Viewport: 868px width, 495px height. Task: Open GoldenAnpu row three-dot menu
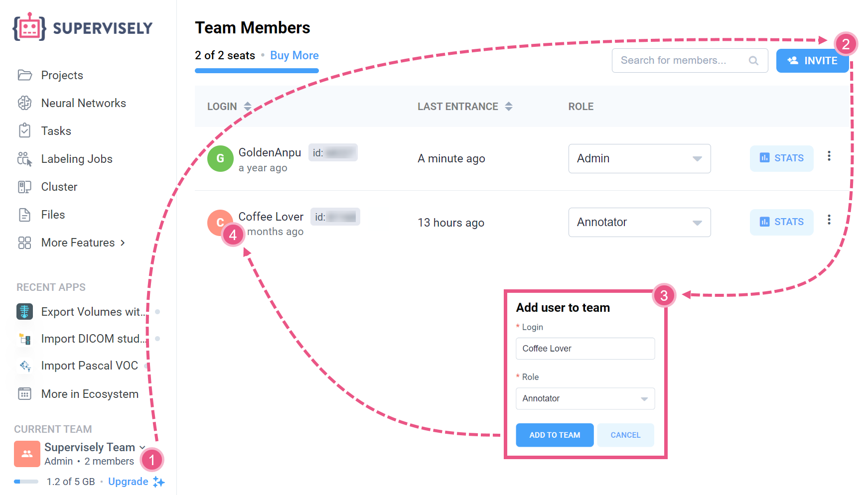829,156
